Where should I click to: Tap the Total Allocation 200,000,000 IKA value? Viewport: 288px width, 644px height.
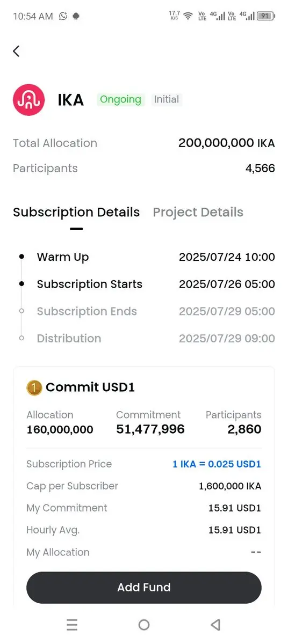[226, 143]
